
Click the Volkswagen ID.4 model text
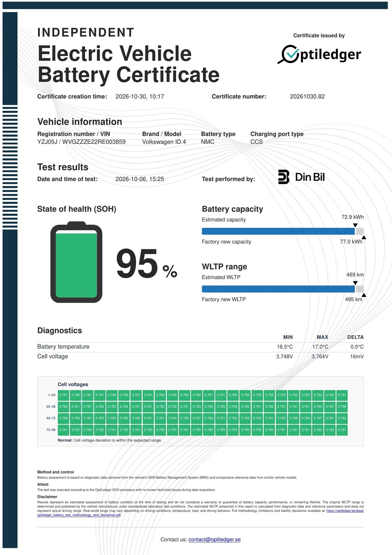(164, 142)
